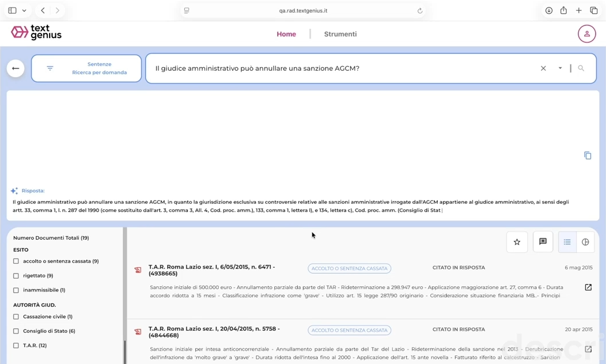Screen dimensions: 606x364
Task: Copy the answer with the copy icon
Action: 588,156
